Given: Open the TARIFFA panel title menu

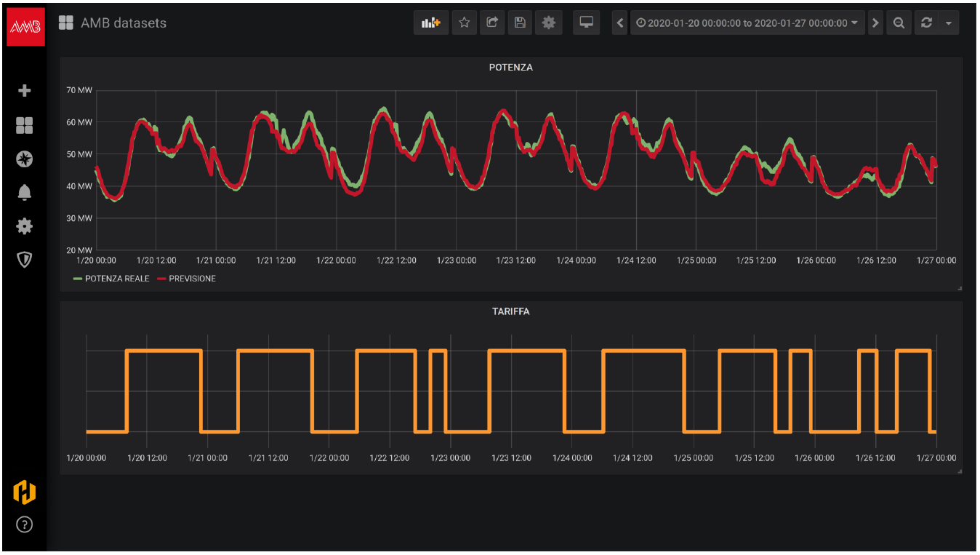Looking at the screenshot, I should (511, 311).
